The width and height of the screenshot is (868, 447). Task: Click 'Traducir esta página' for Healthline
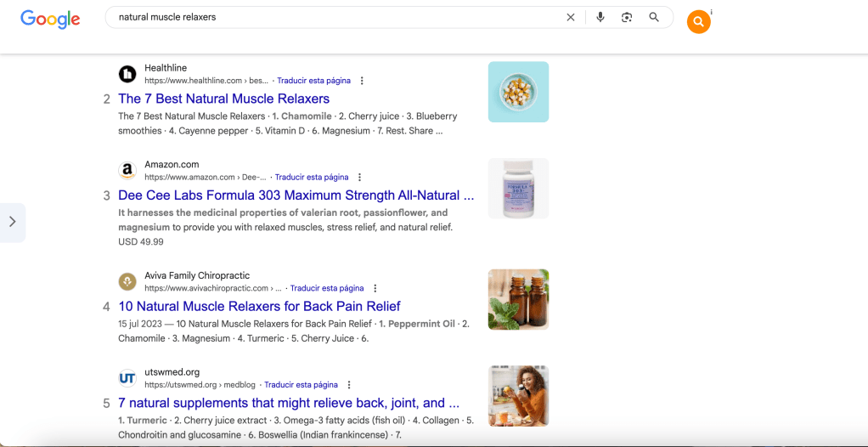pos(314,81)
